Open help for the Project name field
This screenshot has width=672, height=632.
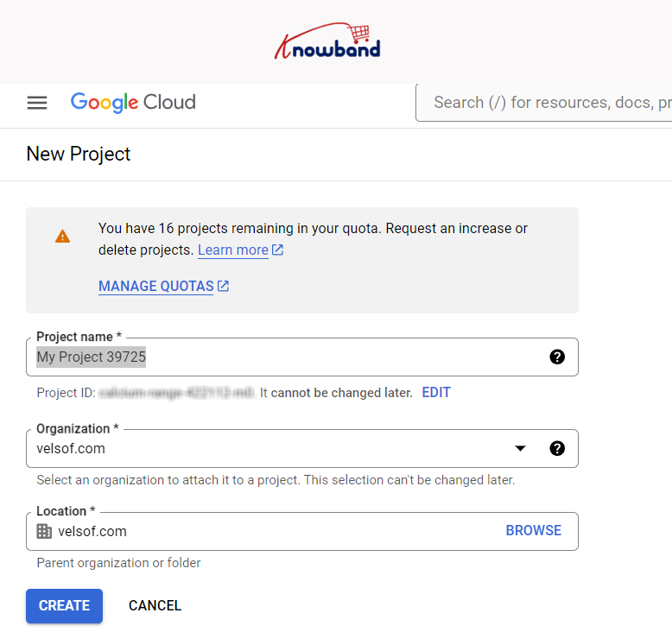point(557,357)
